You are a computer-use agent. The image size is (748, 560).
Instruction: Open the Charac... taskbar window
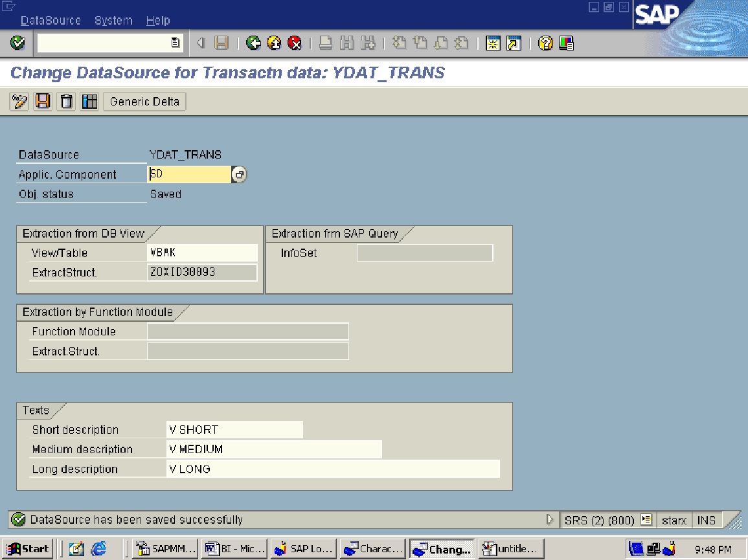[x=372, y=548]
